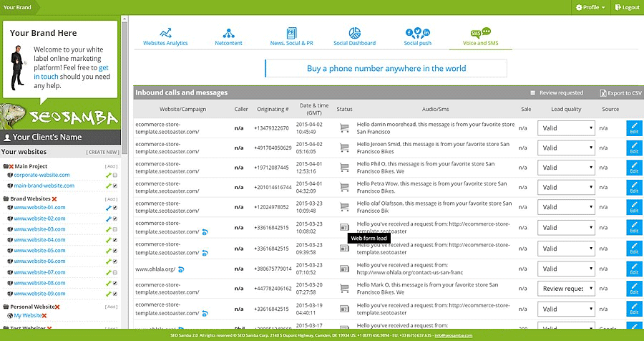Click Buy a phone number anywhere button
The image size is (644, 341).
386,69
